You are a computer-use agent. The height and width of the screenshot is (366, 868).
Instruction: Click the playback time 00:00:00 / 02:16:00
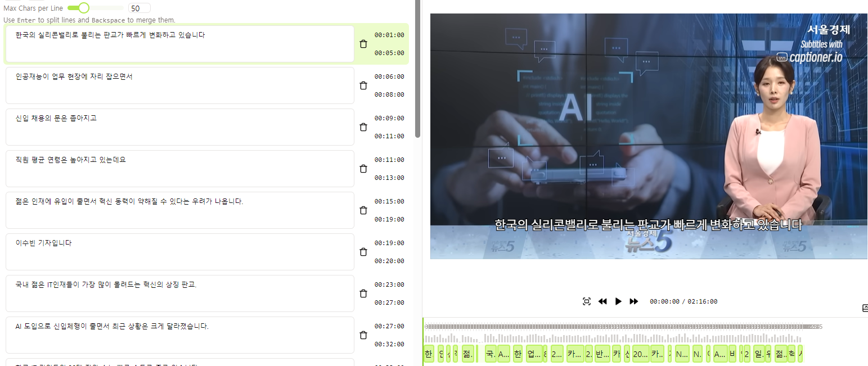click(683, 301)
